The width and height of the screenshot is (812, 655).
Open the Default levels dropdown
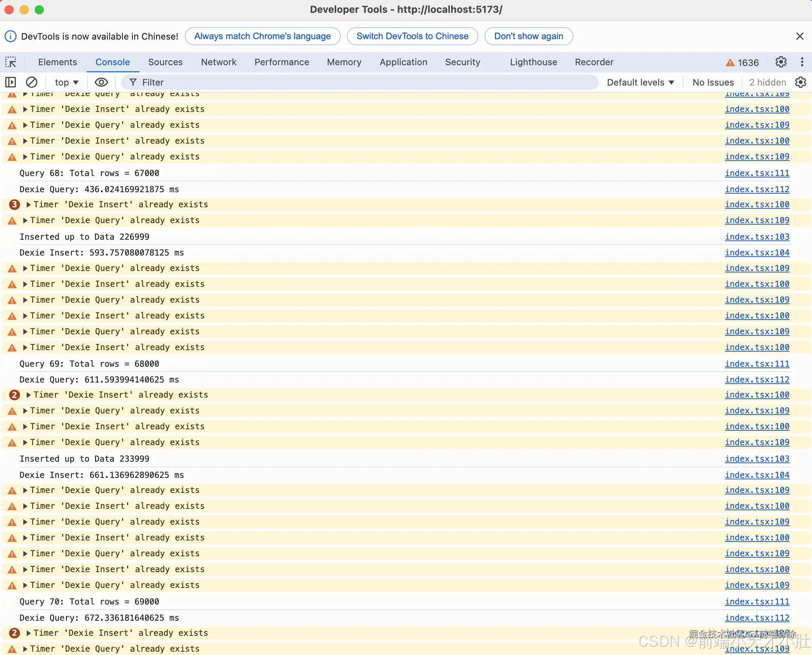tap(640, 82)
